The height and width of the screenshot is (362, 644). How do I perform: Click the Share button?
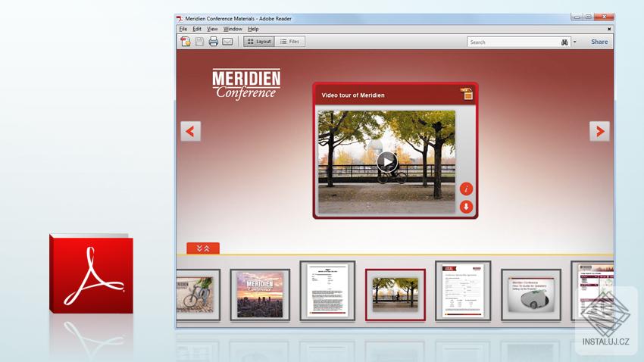(599, 42)
